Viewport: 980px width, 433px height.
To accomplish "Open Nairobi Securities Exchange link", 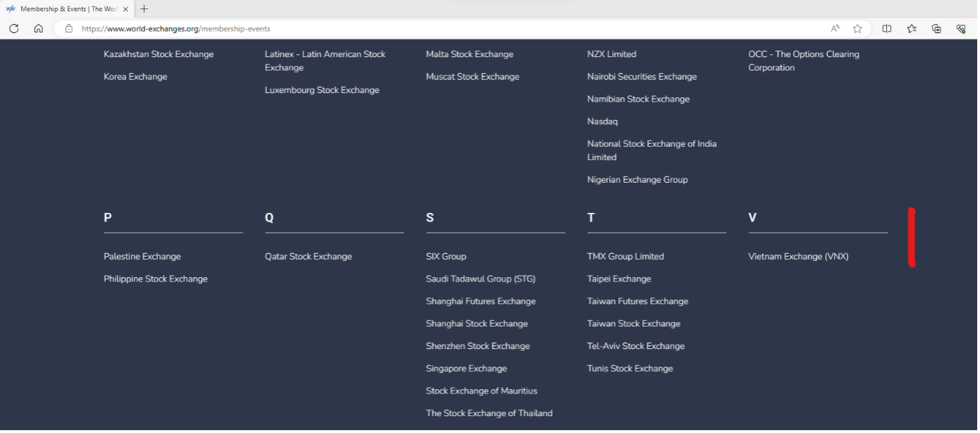I will 642,77.
